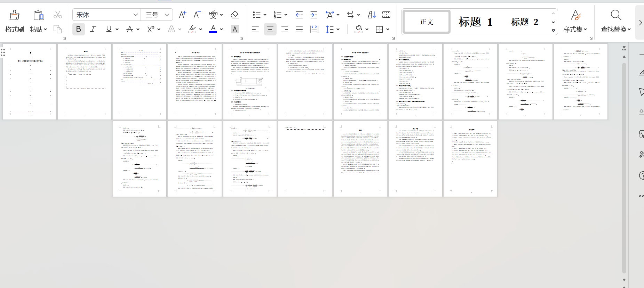Apply the blue font color
Image resolution: width=644 pixels, height=288 pixels.
pyautogui.click(x=213, y=29)
